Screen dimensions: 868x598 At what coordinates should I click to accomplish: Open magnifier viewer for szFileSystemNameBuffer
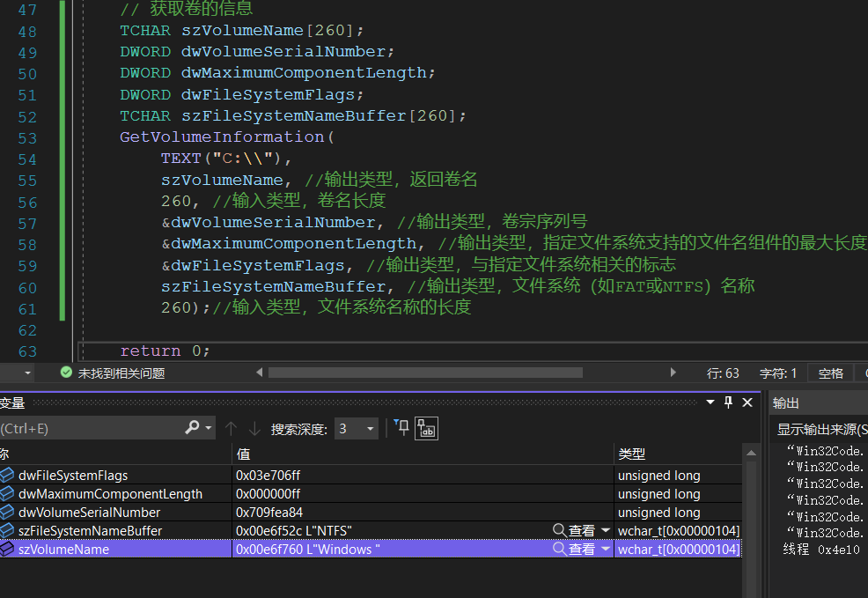click(x=560, y=530)
